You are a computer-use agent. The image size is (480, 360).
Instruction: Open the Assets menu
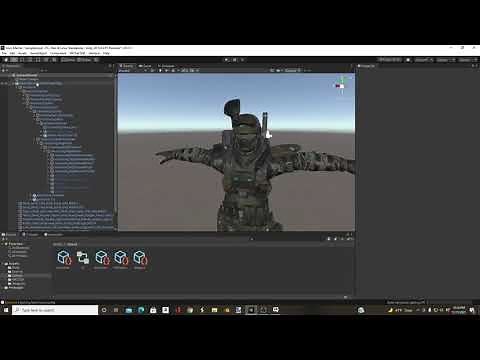[x=22, y=53]
